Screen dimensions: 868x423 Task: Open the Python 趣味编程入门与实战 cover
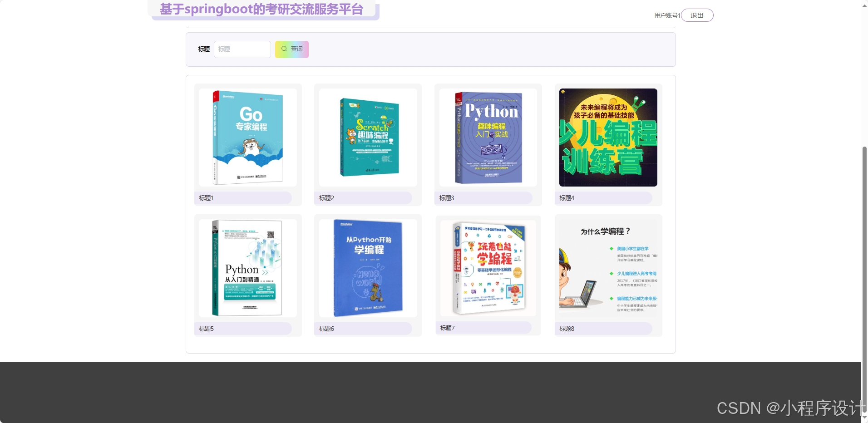pyautogui.click(x=488, y=138)
